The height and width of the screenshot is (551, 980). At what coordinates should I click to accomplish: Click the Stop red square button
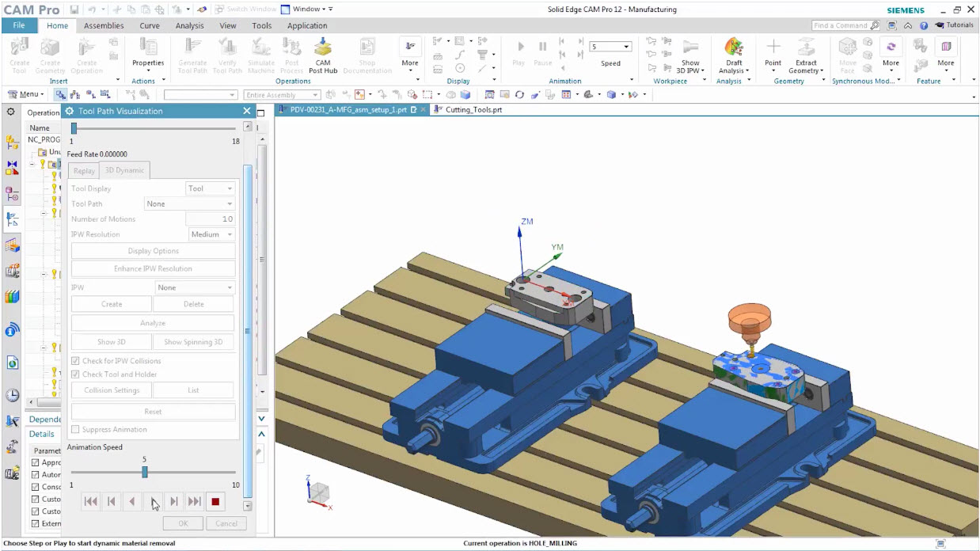pos(215,501)
